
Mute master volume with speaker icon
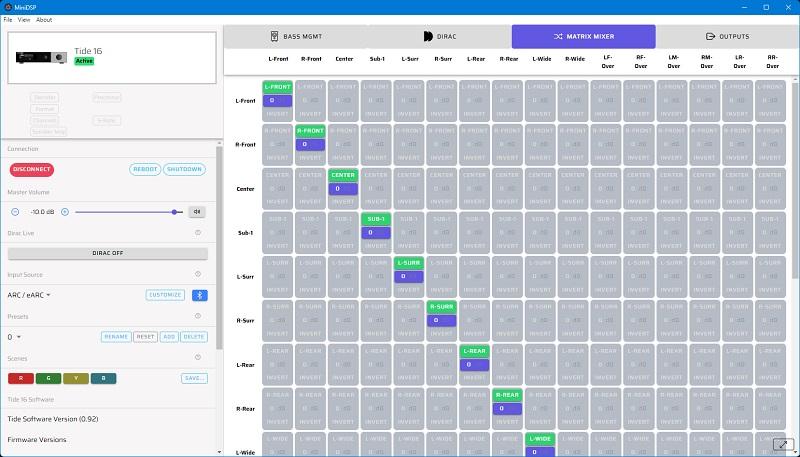point(197,211)
